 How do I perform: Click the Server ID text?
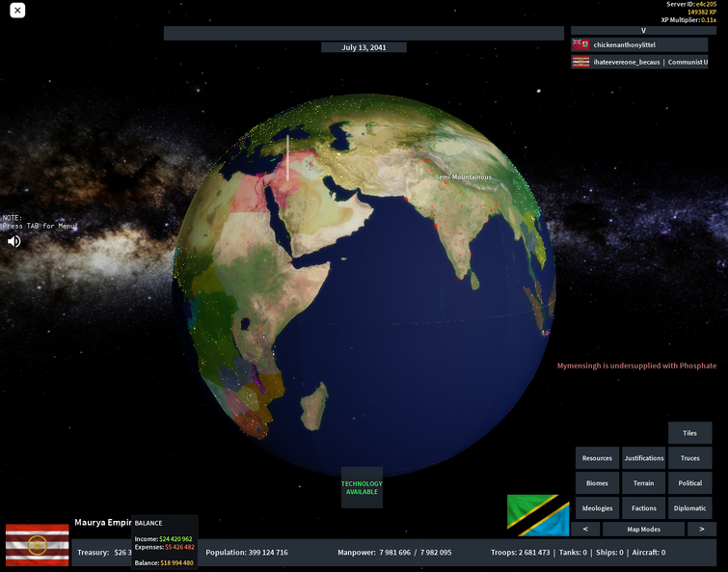(x=691, y=4)
